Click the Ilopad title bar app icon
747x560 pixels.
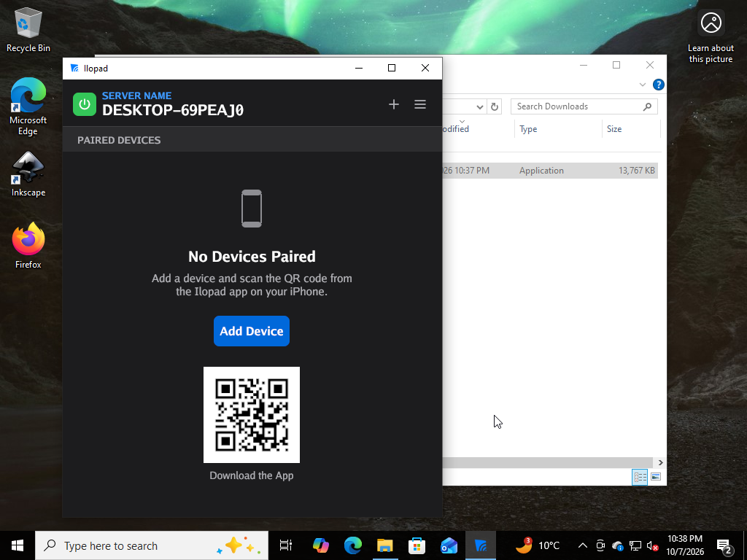74,68
